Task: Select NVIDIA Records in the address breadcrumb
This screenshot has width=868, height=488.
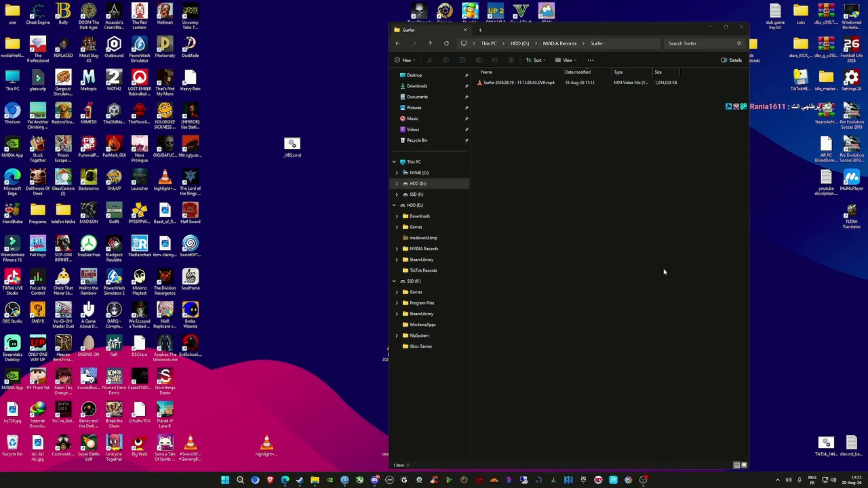Action: click(x=559, y=43)
